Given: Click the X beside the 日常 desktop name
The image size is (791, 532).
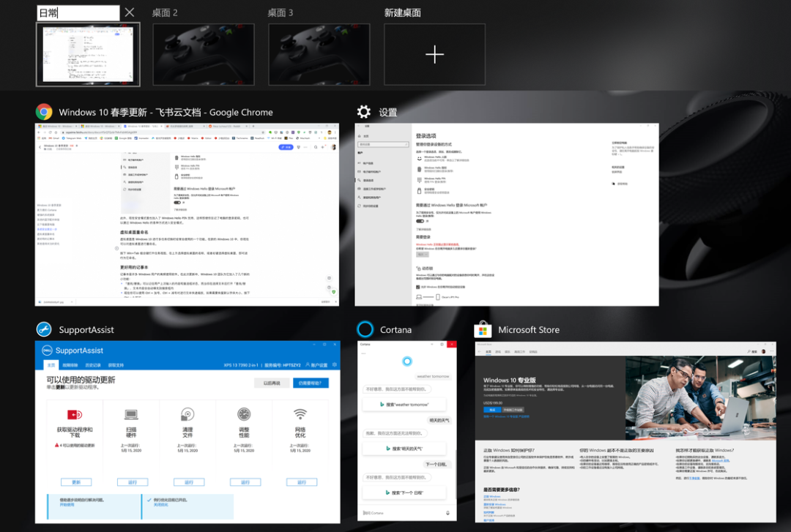Looking at the screenshot, I should click(x=130, y=12).
